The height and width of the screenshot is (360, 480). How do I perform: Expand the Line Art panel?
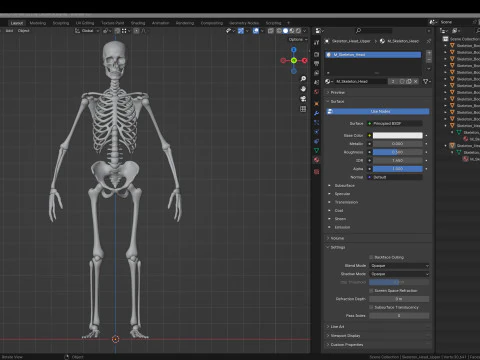coord(378,326)
